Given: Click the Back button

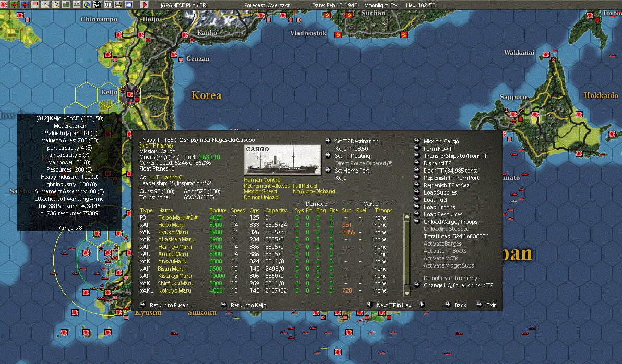Looking at the screenshot, I should [x=460, y=305].
